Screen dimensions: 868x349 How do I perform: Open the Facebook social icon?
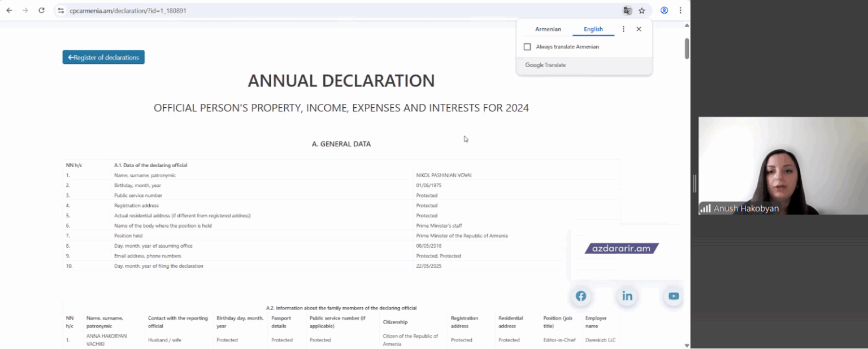coord(581,296)
